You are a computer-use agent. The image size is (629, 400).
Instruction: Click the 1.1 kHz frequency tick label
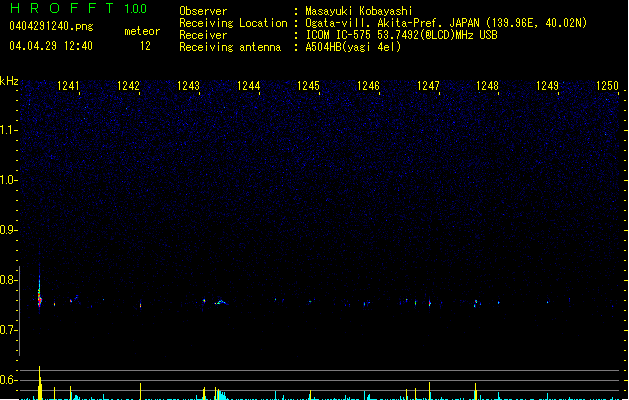click(x=8, y=130)
